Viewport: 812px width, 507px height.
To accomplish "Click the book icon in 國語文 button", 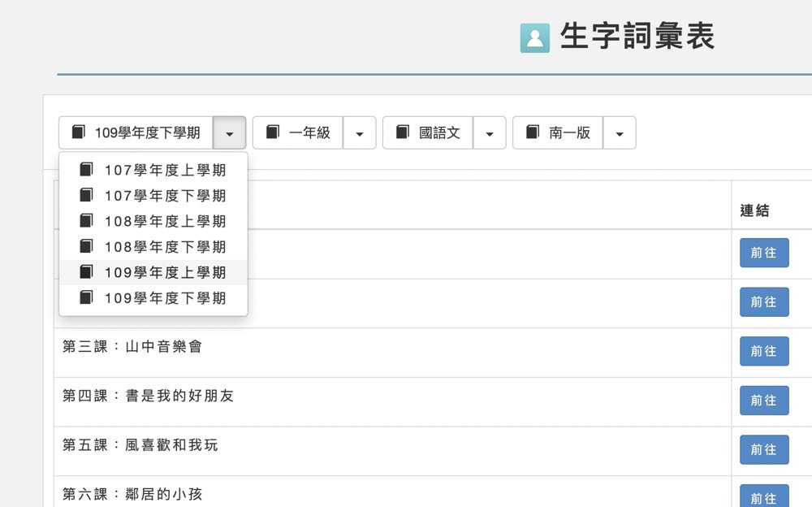I will pos(403,132).
